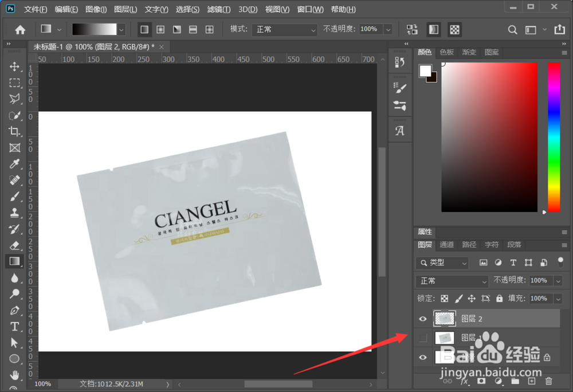This screenshot has width=573, height=392.
Task: Click the delete layer trash icon
Action: pos(548,381)
